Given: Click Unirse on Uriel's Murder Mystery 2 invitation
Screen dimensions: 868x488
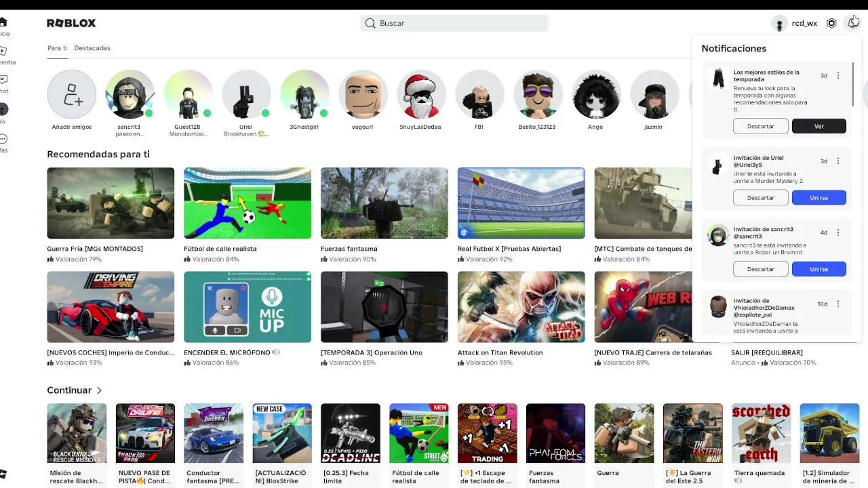Looking at the screenshot, I should (x=819, y=198).
